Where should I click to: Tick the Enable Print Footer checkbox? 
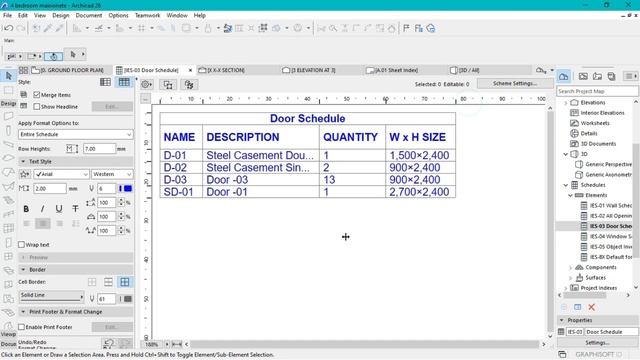22,327
